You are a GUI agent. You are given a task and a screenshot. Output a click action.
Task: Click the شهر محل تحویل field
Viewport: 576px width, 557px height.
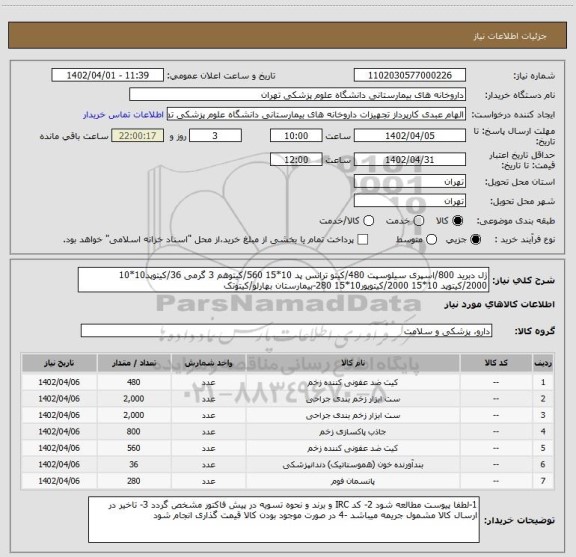410,201
